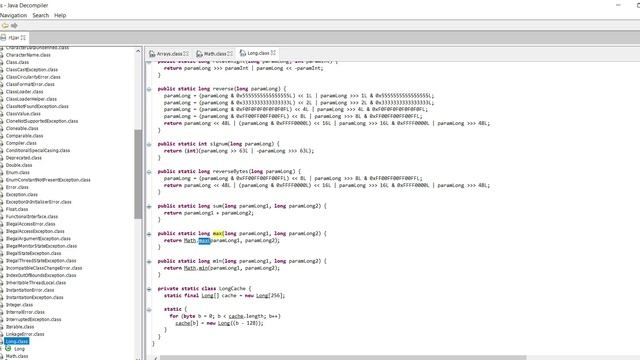
Task: Select FunctionalInterface.class in the tree
Action: (32, 216)
